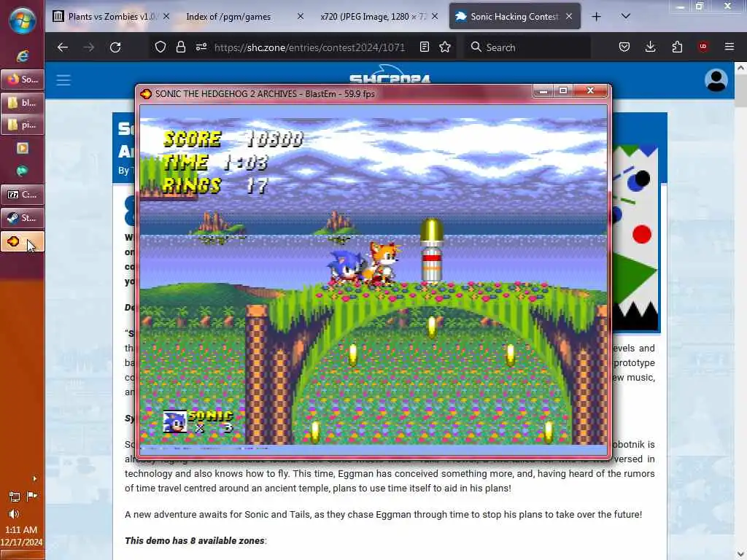Viewport: 747px width, 560px height.
Task: Reload the current page
Action: point(115,47)
